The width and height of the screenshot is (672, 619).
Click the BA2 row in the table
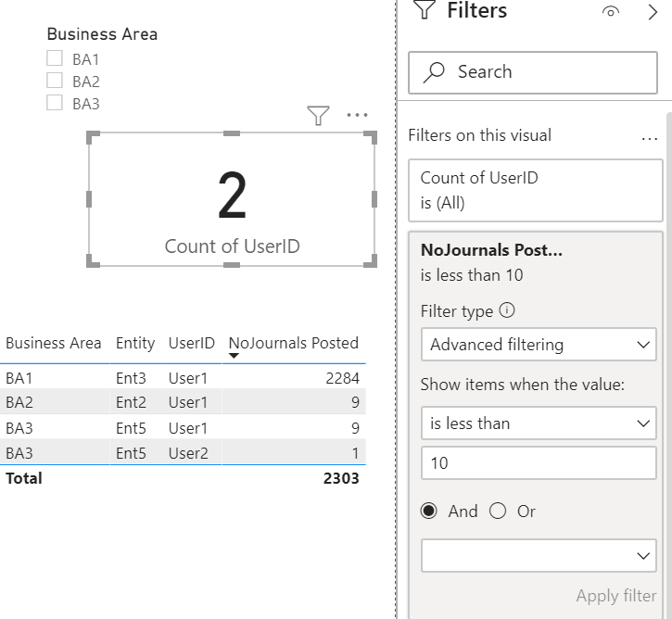(183, 402)
